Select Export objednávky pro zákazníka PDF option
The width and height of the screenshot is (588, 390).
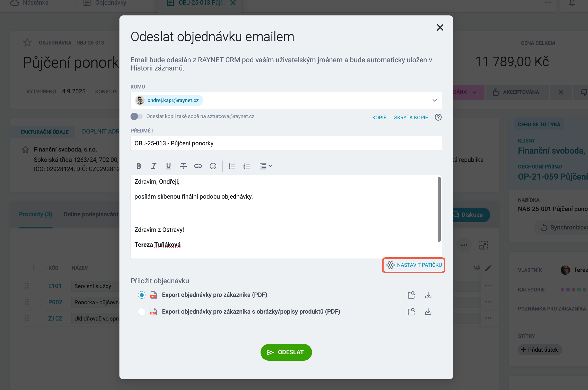point(142,295)
